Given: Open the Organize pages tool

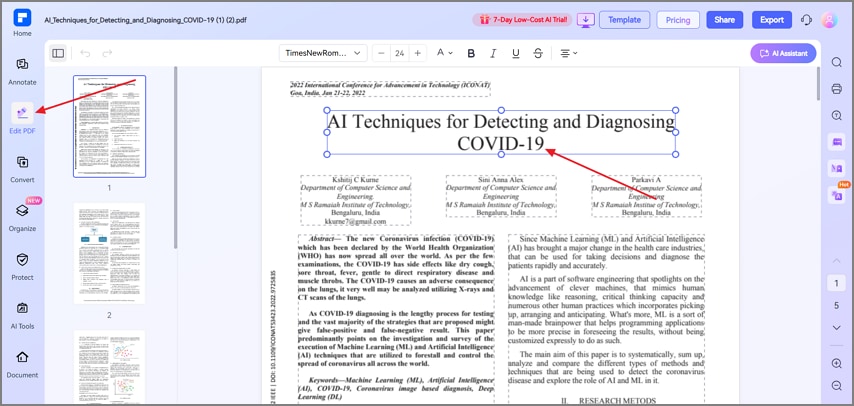Looking at the screenshot, I should pos(22,218).
